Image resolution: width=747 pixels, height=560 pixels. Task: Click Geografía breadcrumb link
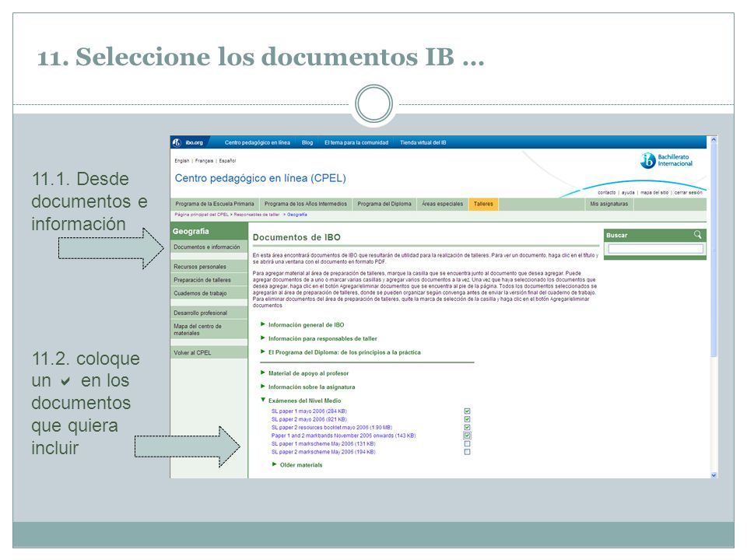(296, 215)
